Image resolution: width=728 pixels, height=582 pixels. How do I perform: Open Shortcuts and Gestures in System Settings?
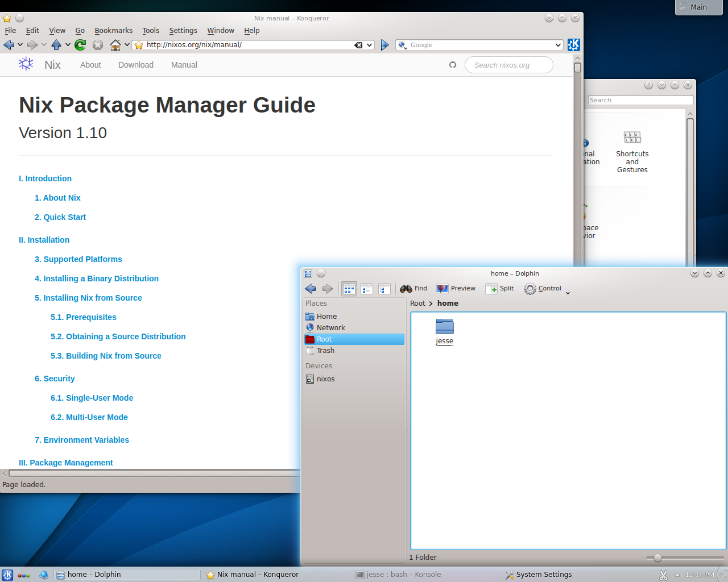[632, 152]
